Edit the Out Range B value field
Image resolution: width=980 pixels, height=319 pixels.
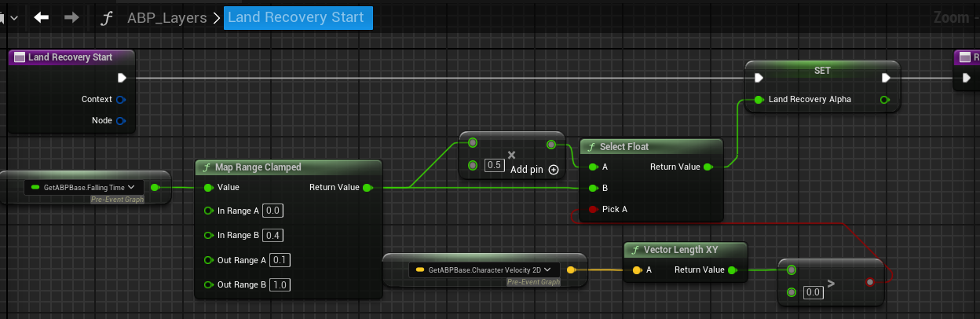point(279,284)
